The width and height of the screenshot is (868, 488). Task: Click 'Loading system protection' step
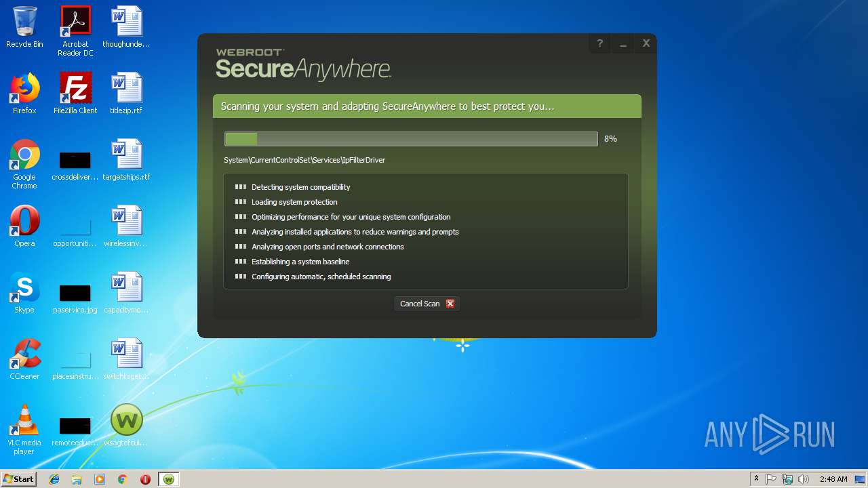click(294, 202)
